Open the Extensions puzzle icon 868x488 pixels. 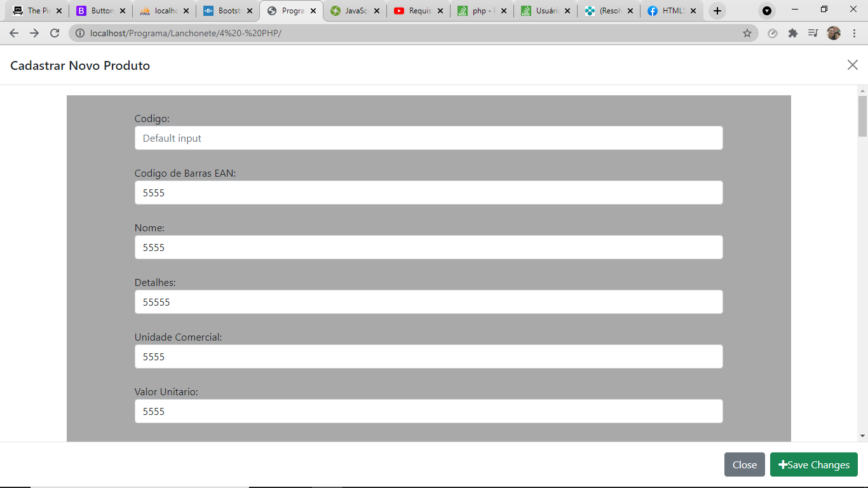point(793,33)
